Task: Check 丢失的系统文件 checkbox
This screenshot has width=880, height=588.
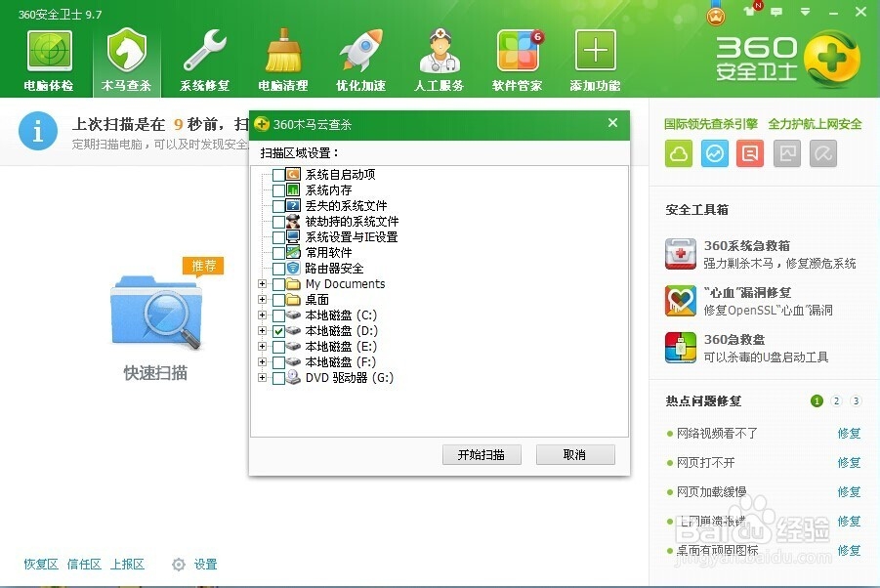Action: coord(278,206)
